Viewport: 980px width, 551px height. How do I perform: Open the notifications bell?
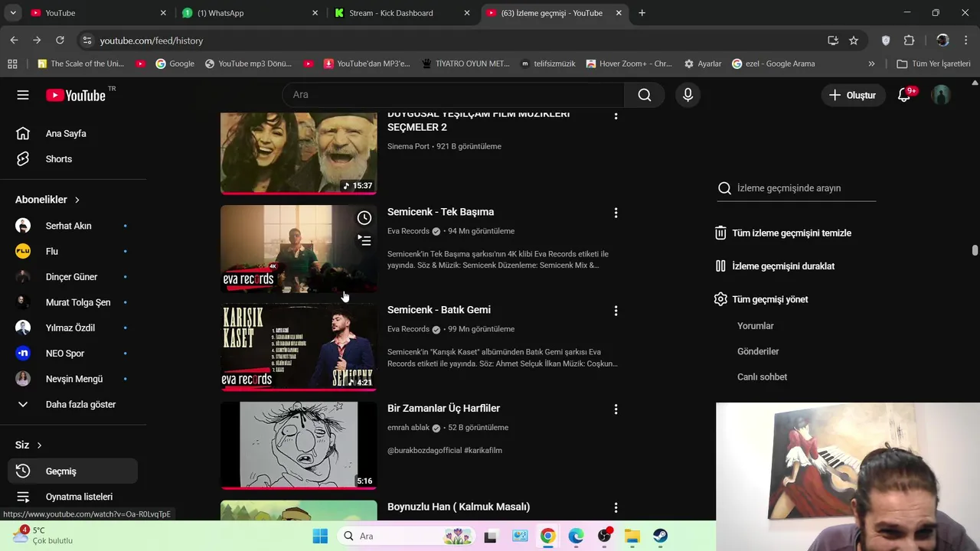click(x=904, y=95)
